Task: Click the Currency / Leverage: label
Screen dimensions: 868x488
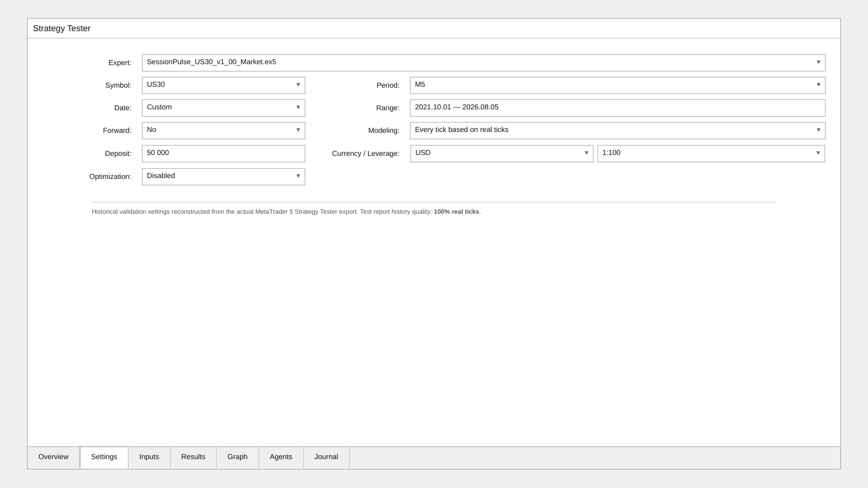Action: coord(365,154)
